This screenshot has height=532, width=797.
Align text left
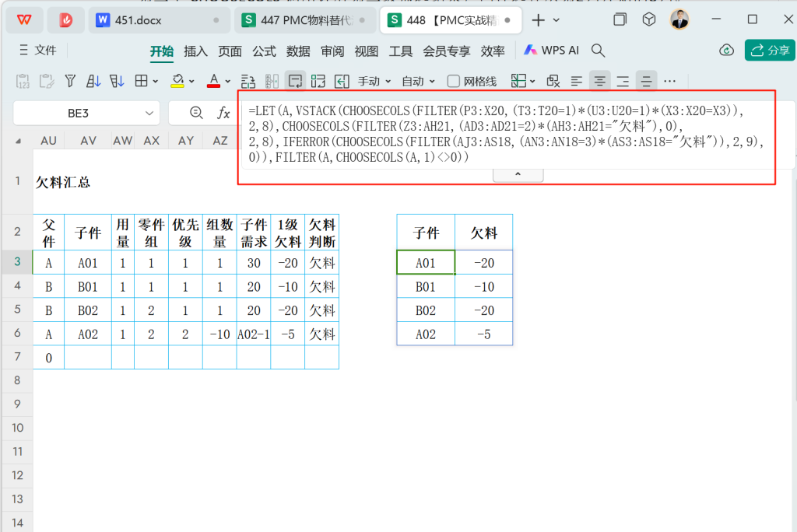coord(577,82)
